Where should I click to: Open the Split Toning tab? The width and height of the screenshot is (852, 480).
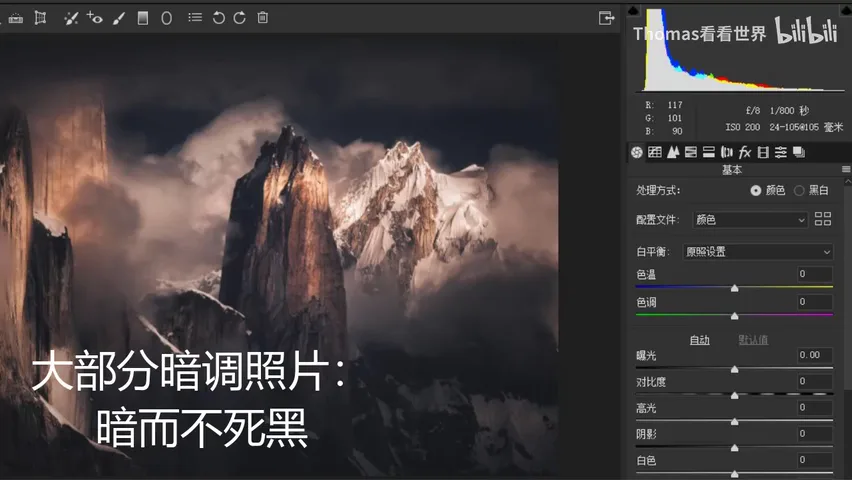coord(709,153)
